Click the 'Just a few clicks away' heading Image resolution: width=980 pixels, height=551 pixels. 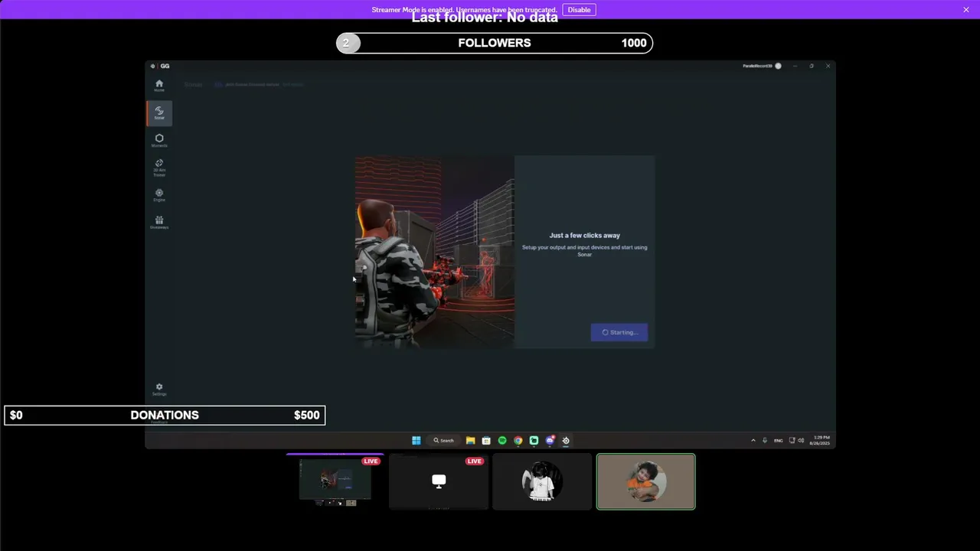[x=585, y=236]
